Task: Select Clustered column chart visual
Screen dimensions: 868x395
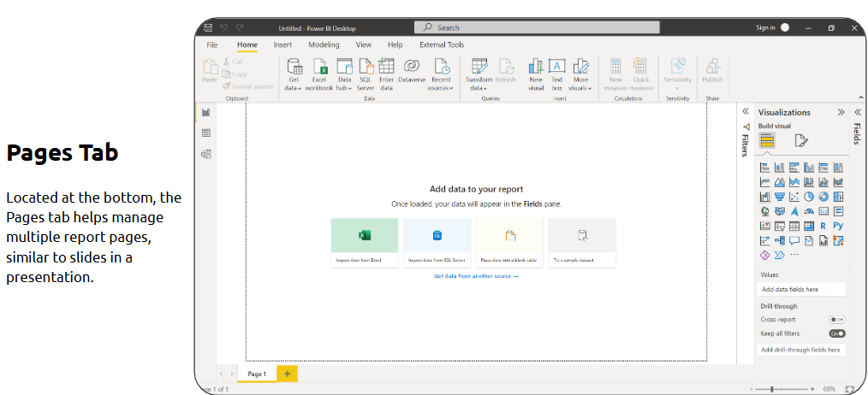Action: (x=809, y=167)
